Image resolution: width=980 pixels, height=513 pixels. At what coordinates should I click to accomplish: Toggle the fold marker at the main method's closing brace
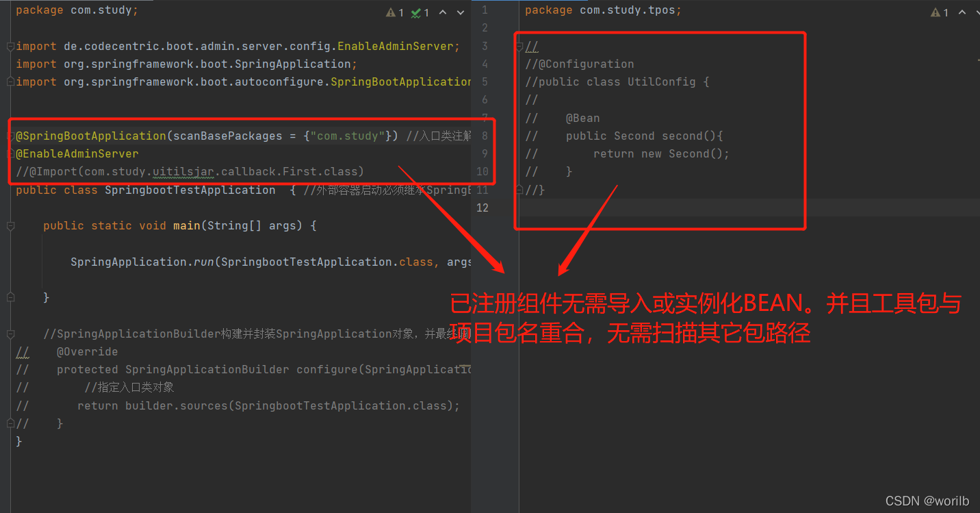[10, 297]
